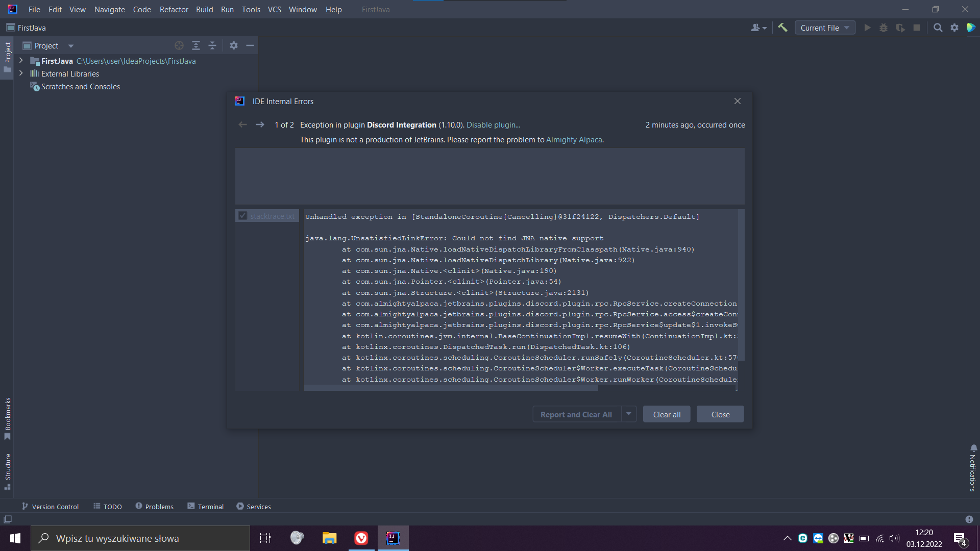Expand the External Libraries node

[x=20, y=73]
